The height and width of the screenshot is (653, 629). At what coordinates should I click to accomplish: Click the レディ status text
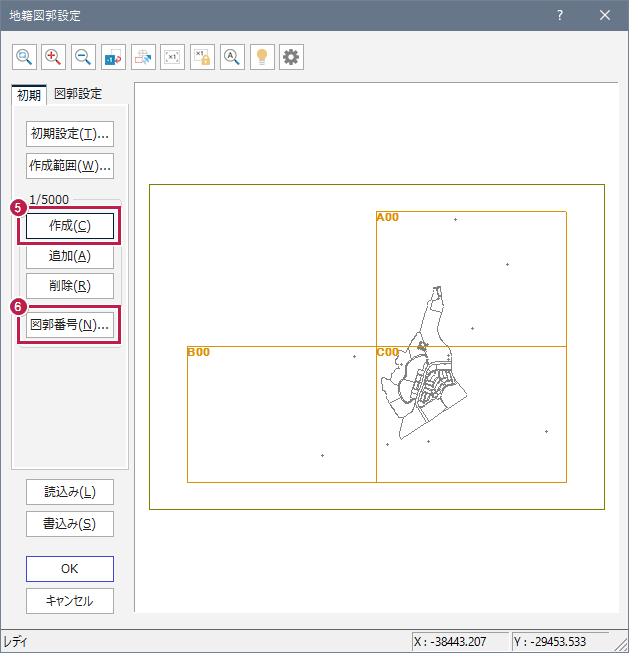(x=15, y=642)
